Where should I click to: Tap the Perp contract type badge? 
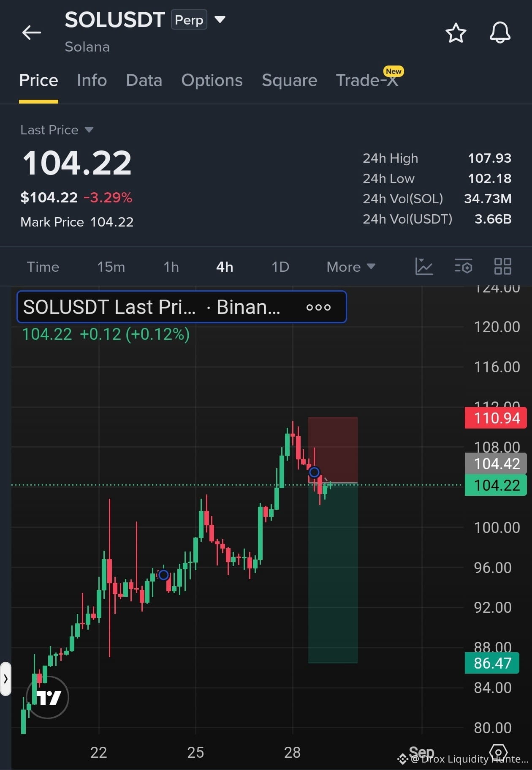pos(189,20)
